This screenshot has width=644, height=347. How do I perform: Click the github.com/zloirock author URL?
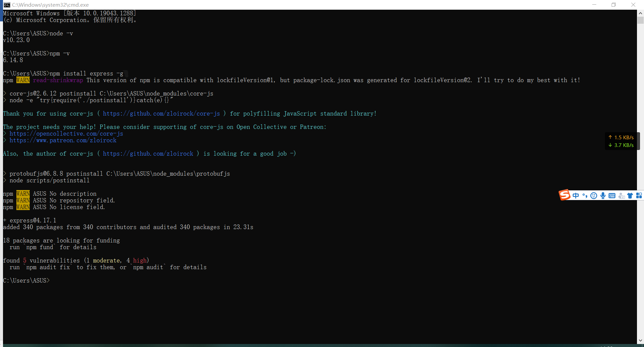coord(148,154)
